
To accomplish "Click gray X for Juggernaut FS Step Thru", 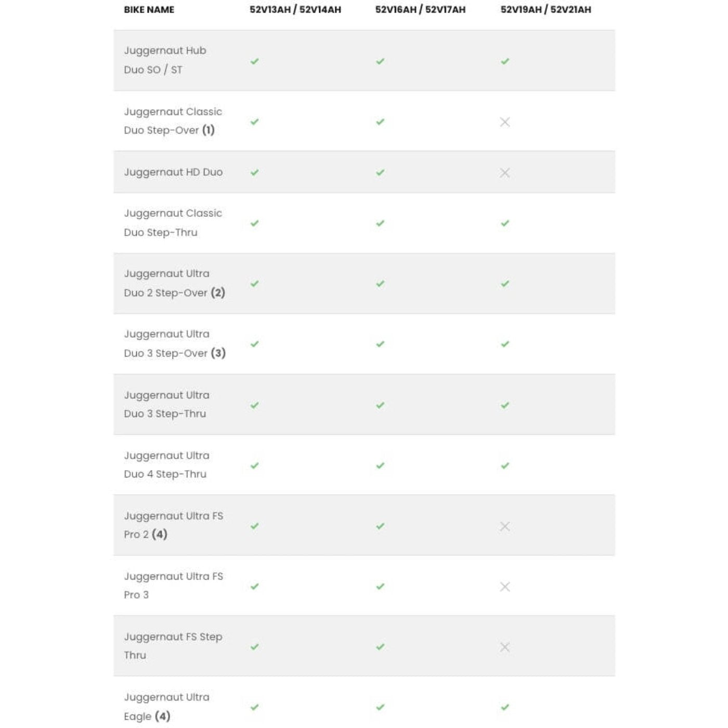I will pos(504,647).
